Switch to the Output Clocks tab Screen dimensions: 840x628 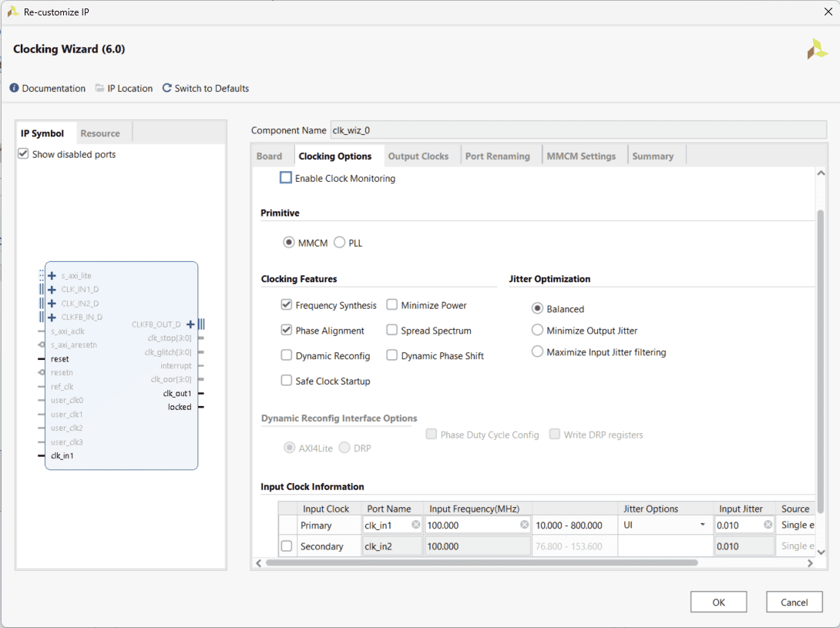tap(418, 156)
